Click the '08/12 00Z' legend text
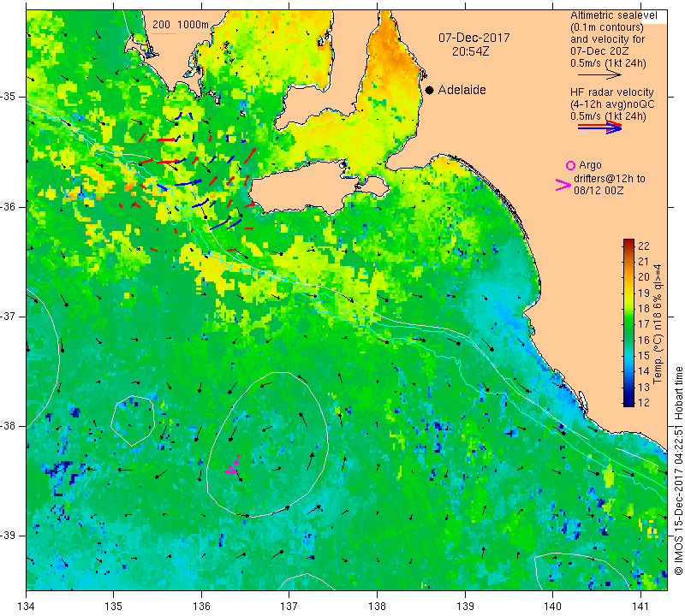Viewport: 685px width, 616px height. (599, 191)
